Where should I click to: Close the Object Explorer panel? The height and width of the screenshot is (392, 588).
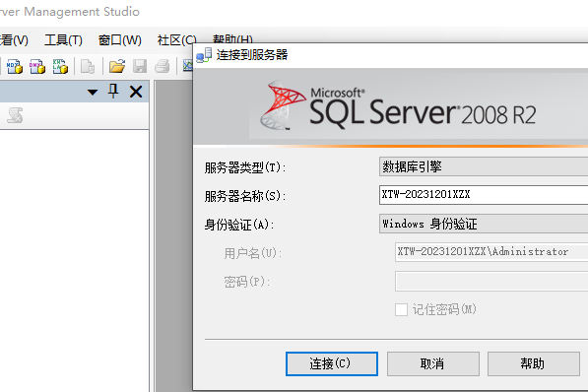click(x=136, y=92)
